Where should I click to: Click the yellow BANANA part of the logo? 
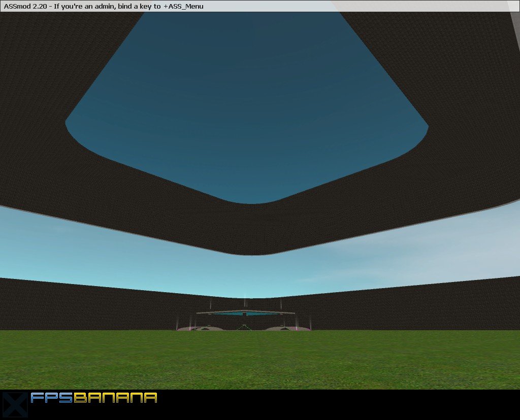coord(115,398)
